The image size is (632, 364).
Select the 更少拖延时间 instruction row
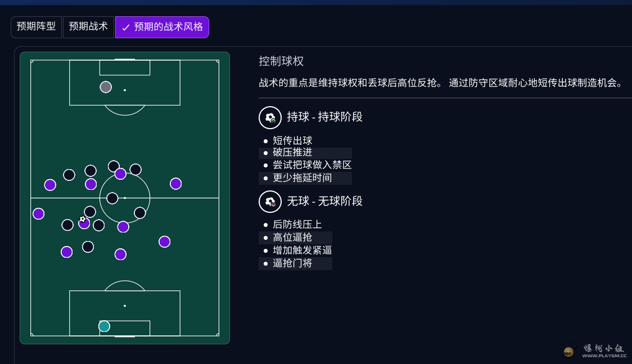point(303,178)
